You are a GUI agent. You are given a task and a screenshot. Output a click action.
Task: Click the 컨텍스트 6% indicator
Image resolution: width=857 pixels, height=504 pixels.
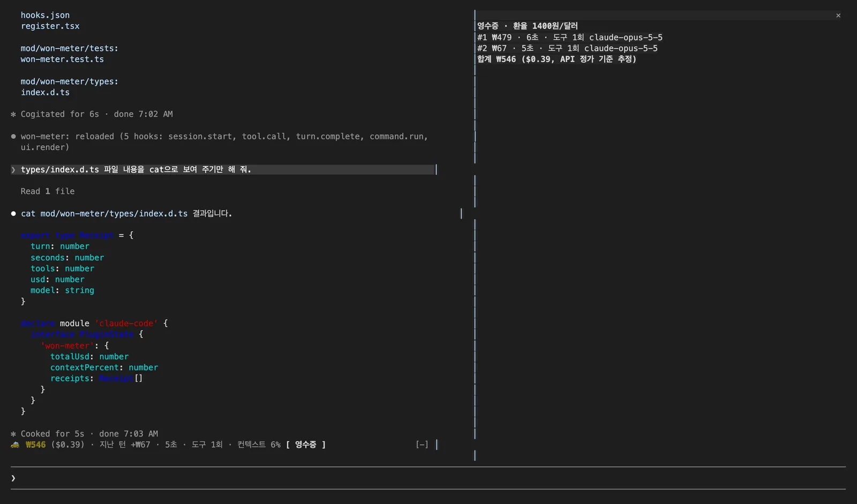(x=259, y=445)
